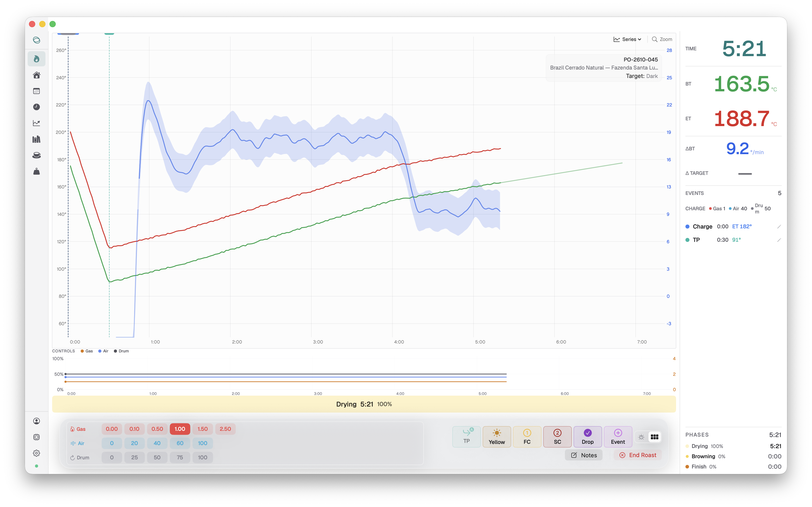Mark SC second crack event
The height and width of the screenshot is (507, 812).
click(x=557, y=437)
